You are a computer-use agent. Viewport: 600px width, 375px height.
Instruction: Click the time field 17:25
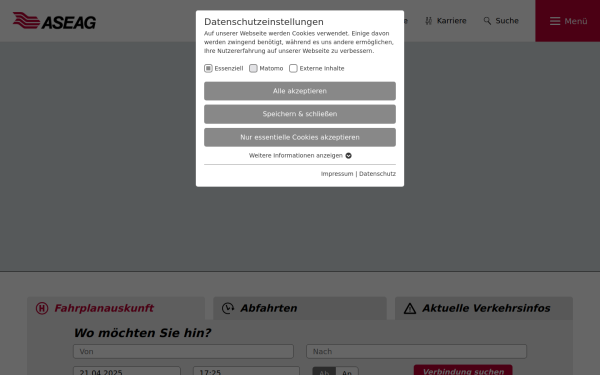click(x=246, y=371)
